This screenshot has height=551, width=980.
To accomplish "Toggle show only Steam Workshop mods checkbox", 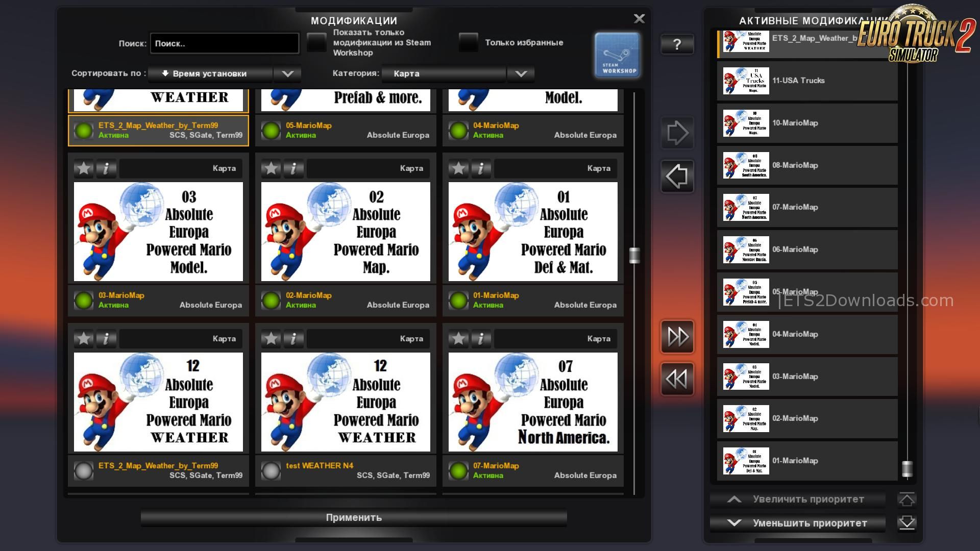I will (316, 42).
